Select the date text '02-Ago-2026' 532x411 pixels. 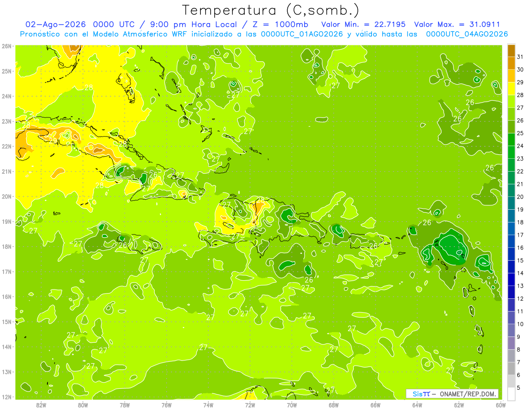55,24
